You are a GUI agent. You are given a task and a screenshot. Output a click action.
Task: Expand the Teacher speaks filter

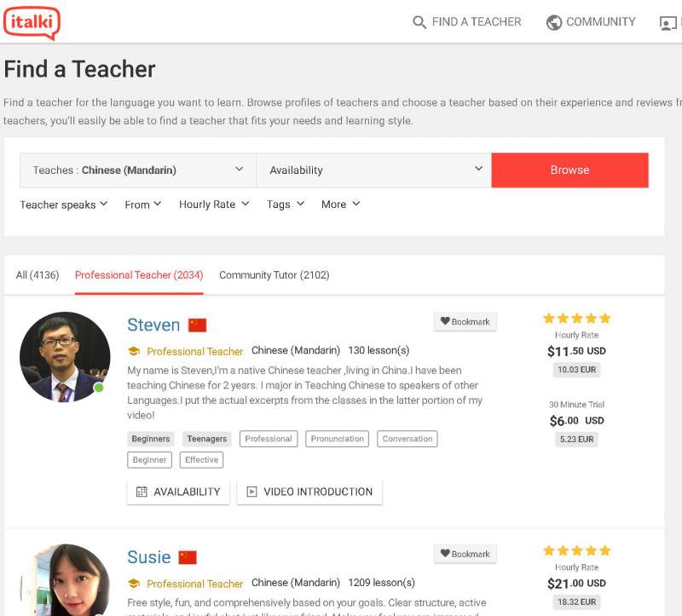[63, 204]
